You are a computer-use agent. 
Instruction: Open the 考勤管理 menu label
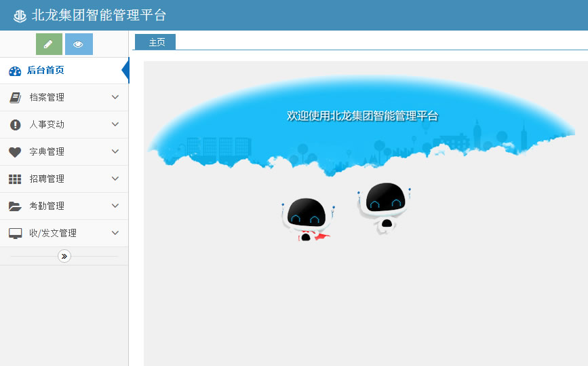coord(47,206)
